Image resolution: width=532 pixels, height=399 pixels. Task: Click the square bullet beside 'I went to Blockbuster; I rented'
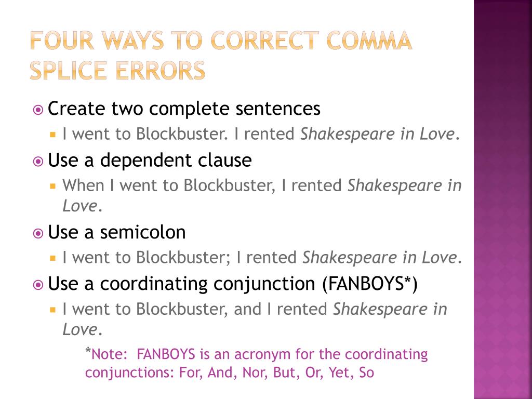click(52, 258)
